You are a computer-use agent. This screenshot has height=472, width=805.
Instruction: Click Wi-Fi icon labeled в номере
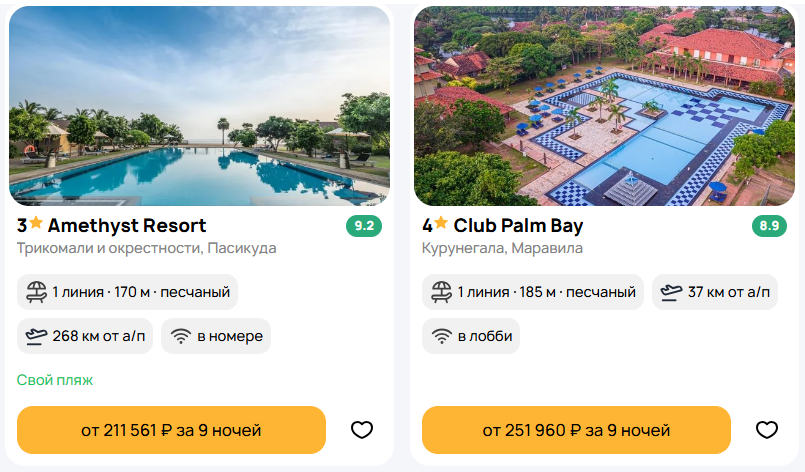pyautogui.click(x=181, y=336)
